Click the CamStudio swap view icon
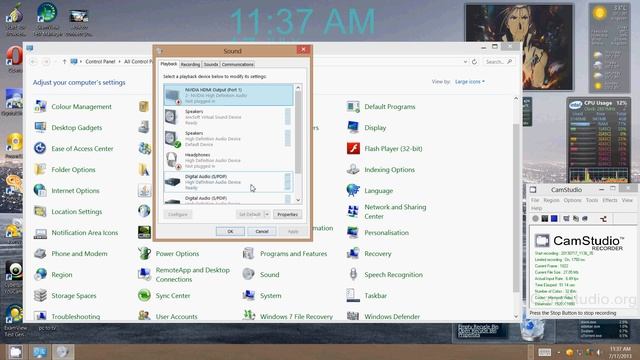 pyautogui.click(x=603, y=219)
